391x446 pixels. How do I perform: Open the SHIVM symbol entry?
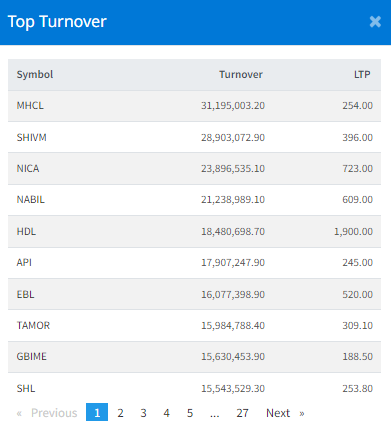(x=31, y=137)
